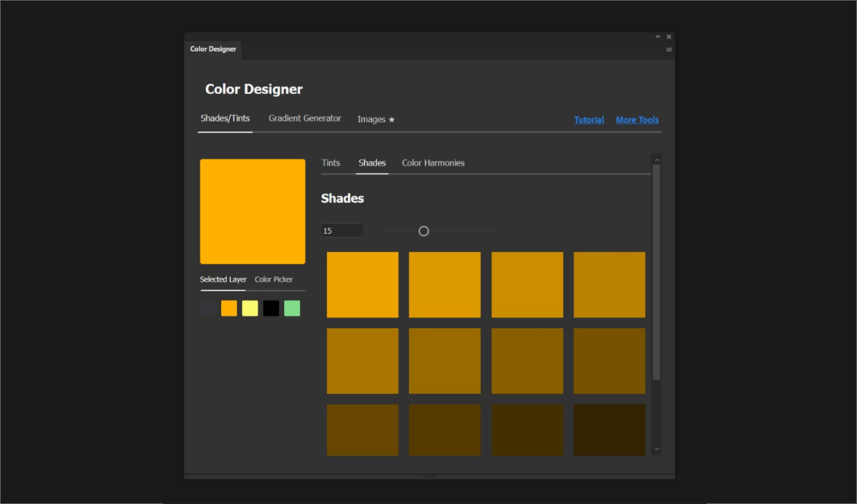Click the vertical scrollbar thumb

pos(656,272)
